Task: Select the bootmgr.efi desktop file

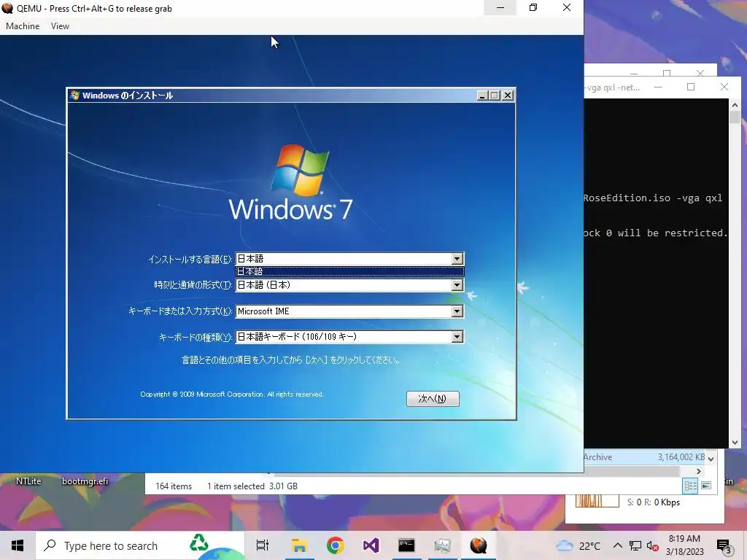Action: pyautogui.click(x=85, y=481)
